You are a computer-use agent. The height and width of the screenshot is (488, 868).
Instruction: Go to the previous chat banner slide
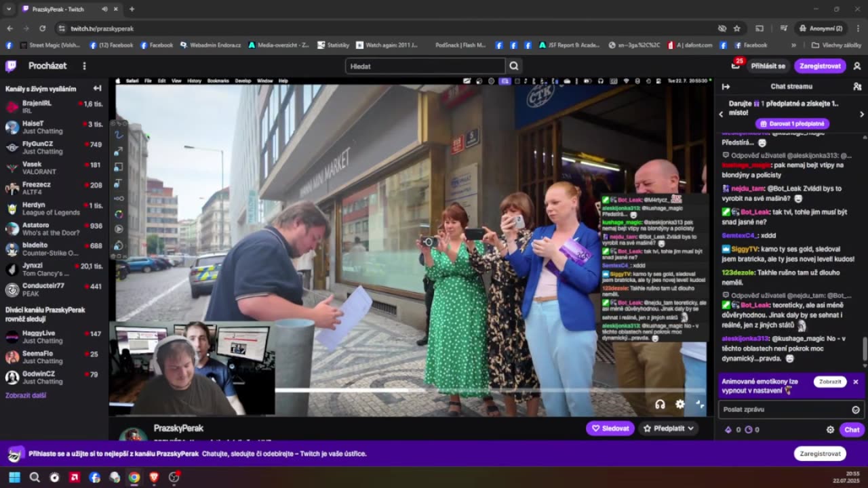tap(721, 114)
